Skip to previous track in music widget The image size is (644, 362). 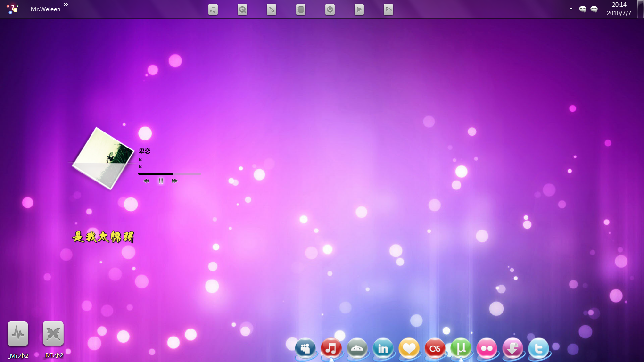click(x=147, y=181)
